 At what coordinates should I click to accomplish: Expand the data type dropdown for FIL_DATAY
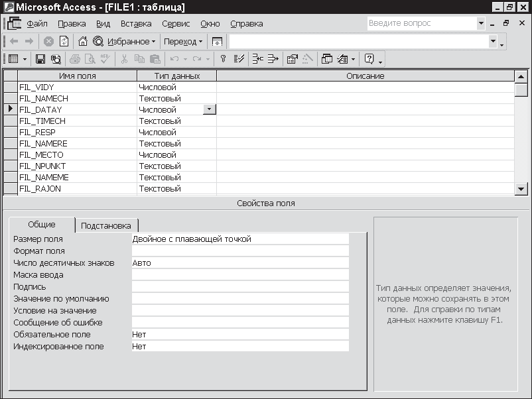(210, 109)
